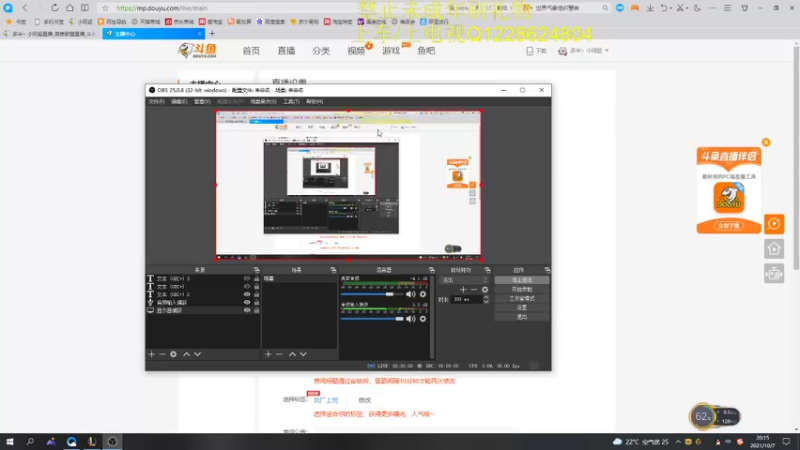The width and height of the screenshot is (800, 450).
Task: Add a new source with the plus icon
Action: 152,354
